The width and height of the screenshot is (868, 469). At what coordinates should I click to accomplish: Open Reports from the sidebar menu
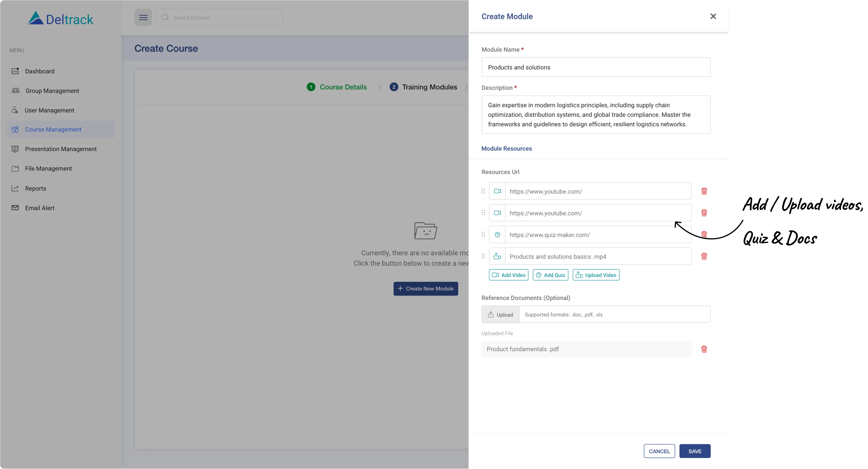pos(35,188)
